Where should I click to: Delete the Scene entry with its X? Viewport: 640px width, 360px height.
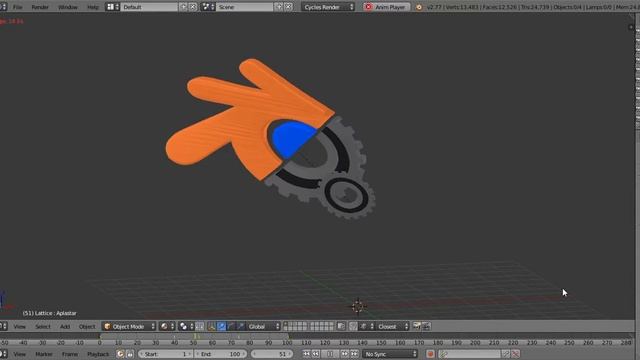[x=288, y=7]
